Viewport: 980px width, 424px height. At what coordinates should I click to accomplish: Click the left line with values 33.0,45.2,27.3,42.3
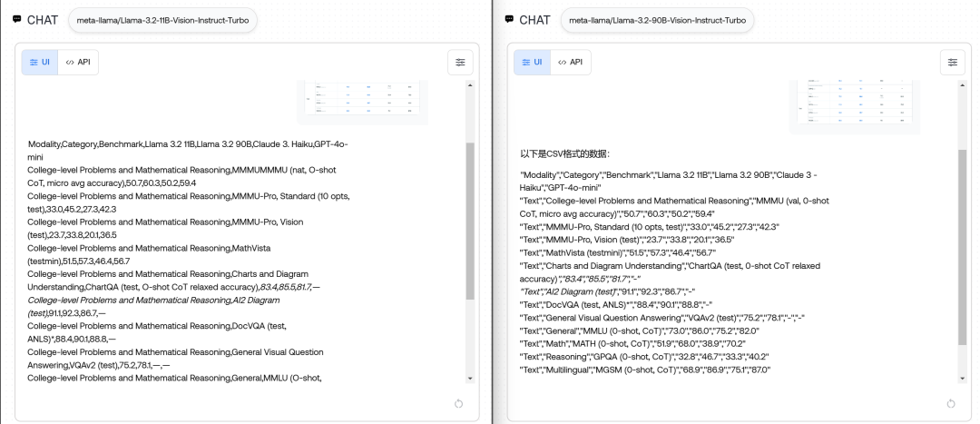pos(72,210)
